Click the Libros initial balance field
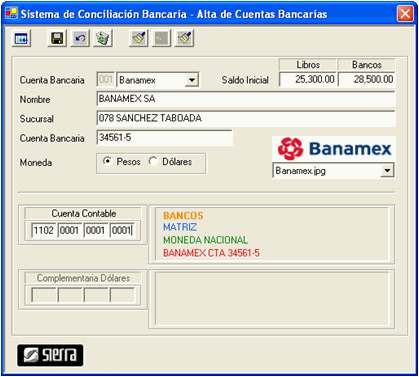This screenshot has width=419, height=377. pos(308,79)
